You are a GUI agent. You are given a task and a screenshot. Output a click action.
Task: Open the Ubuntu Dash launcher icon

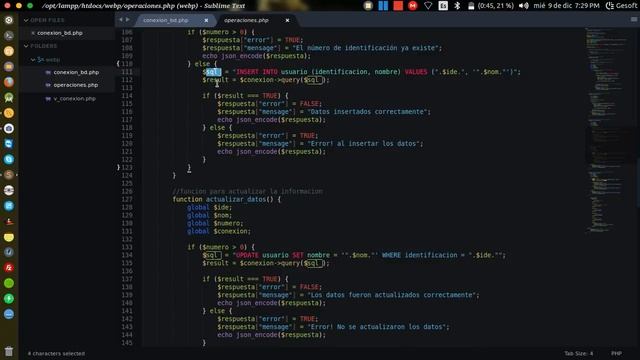click(9, 20)
